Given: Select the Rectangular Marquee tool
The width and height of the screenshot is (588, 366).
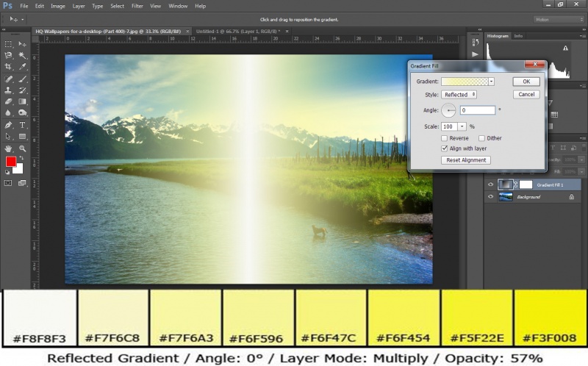Looking at the screenshot, I should 9,44.
